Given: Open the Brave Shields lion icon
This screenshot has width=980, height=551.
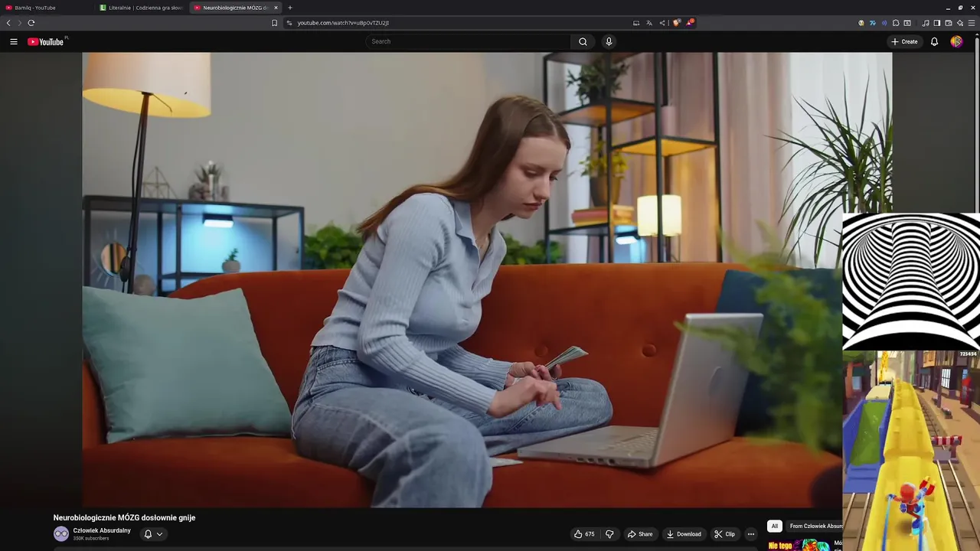Looking at the screenshot, I should (676, 23).
